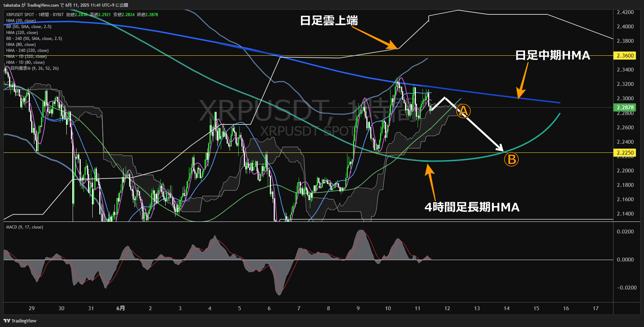Click the 高値 2.2921 high value
The width and height of the screenshot is (644, 327).
pyautogui.click(x=100, y=15)
